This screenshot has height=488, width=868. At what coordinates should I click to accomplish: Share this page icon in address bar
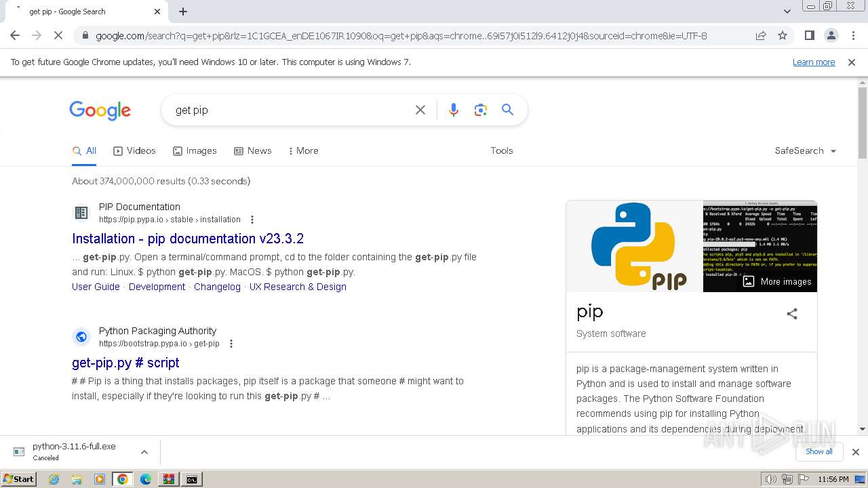pyautogui.click(x=761, y=36)
